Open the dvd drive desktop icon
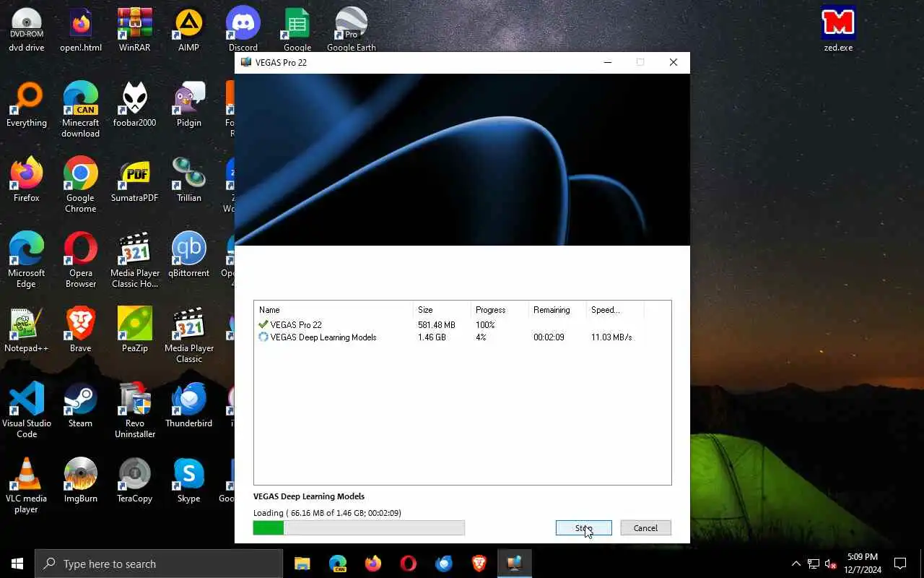The image size is (924, 578). point(27,30)
